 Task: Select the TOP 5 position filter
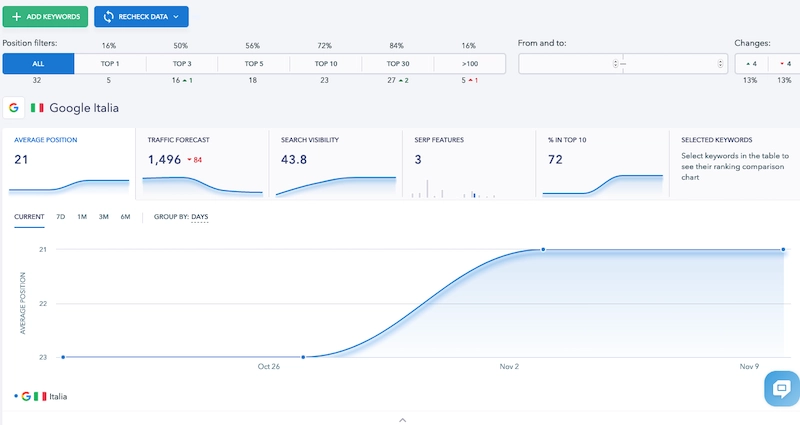pos(254,64)
